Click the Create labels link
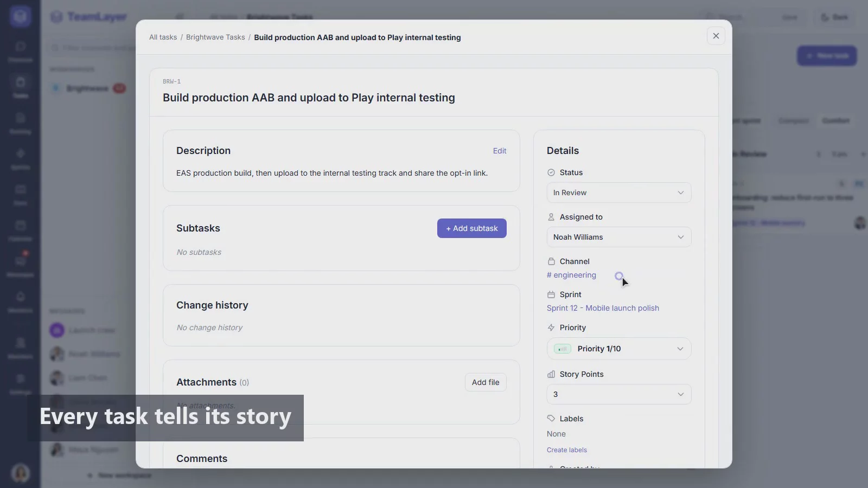Image resolution: width=868 pixels, height=488 pixels. [567, 450]
